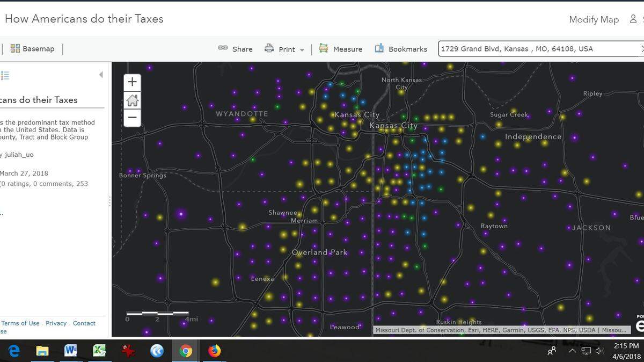Image resolution: width=644 pixels, height=362 pixels.
Task: Click the Lenexa map label
Action: (262, 279)
